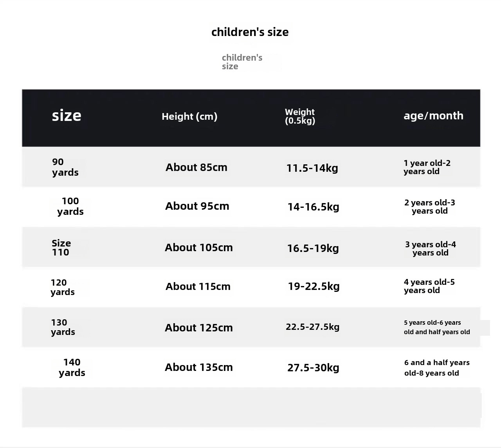Select the "age/month" column header

point(433,116)
